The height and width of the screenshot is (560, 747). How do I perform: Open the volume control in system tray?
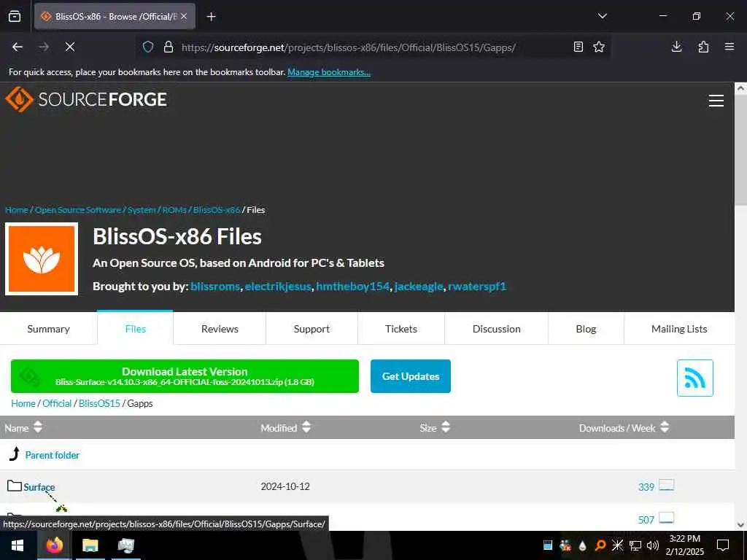click(653, 545)
